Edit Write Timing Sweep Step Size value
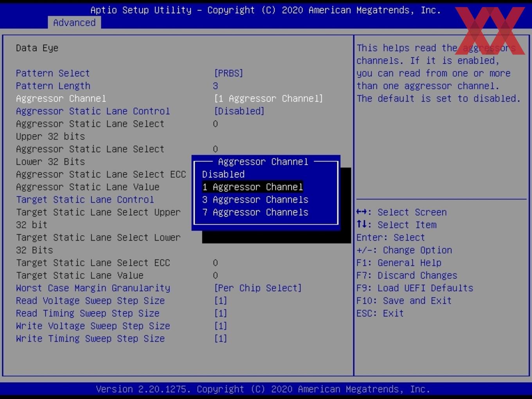This screenshot has height=399, width=532. coord(221,339)
